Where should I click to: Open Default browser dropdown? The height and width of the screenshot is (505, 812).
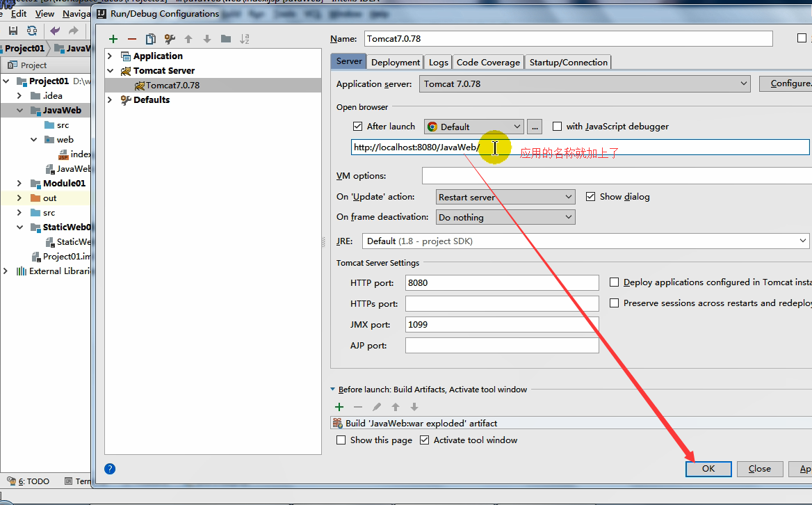(474, 127)
